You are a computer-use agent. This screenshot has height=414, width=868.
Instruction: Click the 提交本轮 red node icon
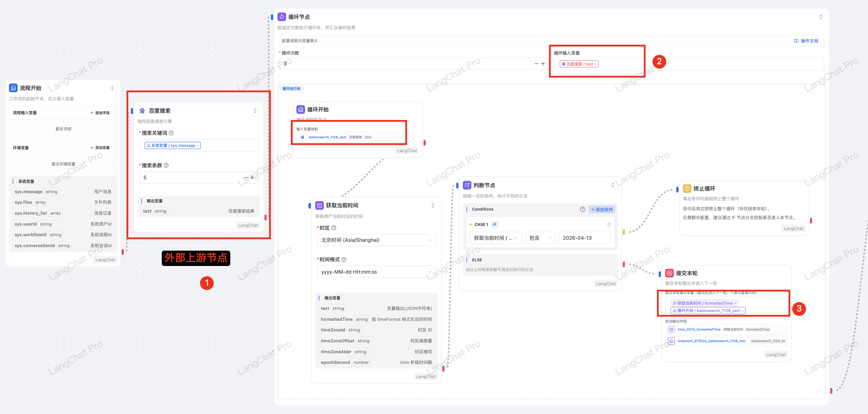(x=669, y=273)
